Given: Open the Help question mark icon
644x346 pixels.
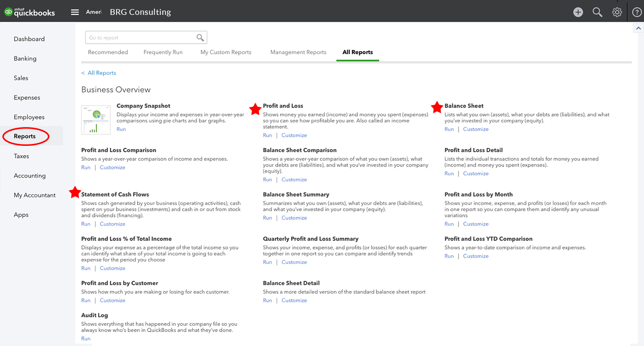Looking at the screenshot, I should pyautogui.click(x=636, y=12).
